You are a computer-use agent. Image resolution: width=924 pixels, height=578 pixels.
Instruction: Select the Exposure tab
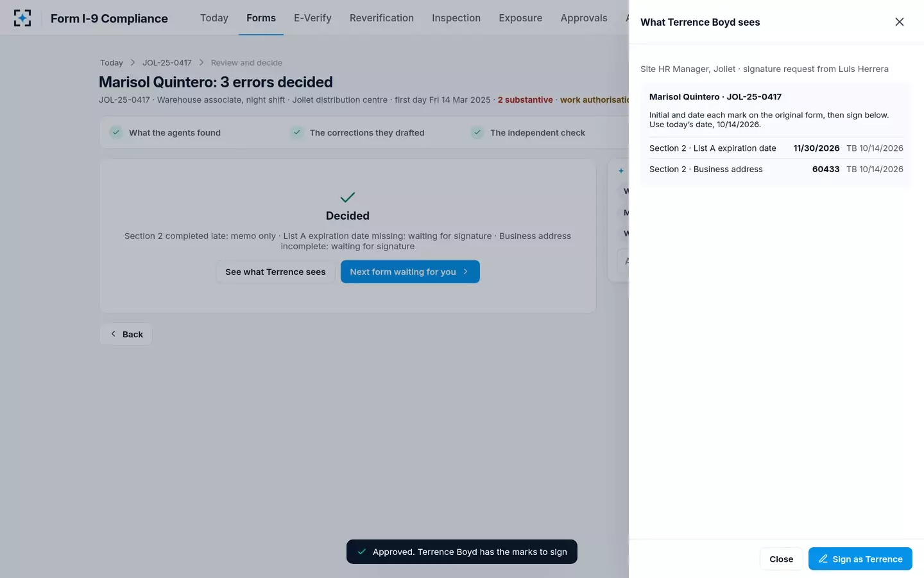520,18
